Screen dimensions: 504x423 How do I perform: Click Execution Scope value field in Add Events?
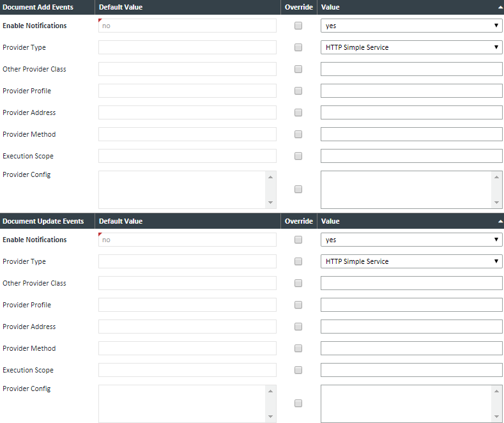(411, 156)
